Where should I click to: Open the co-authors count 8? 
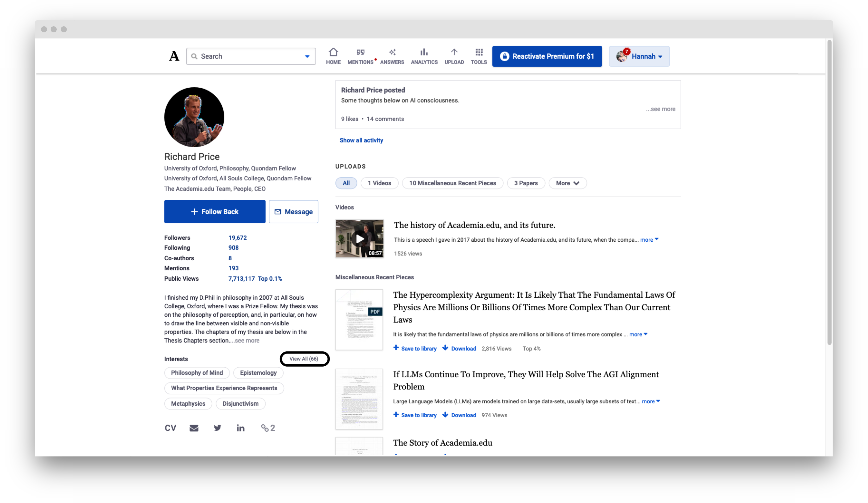coord(230,258)
